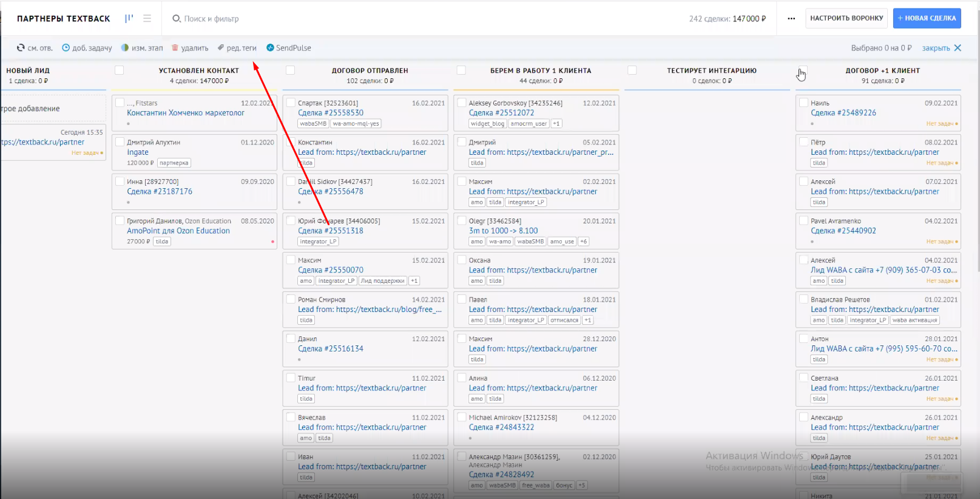
Task: Click waba активация tag on Владислав card
Action: (x=915, y=321)
